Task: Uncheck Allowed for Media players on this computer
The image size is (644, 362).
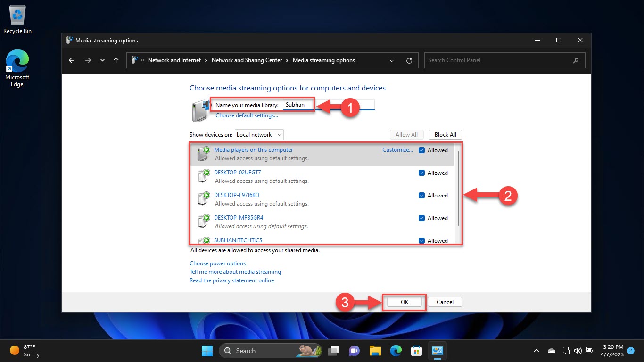Action: tap(421, 150)
